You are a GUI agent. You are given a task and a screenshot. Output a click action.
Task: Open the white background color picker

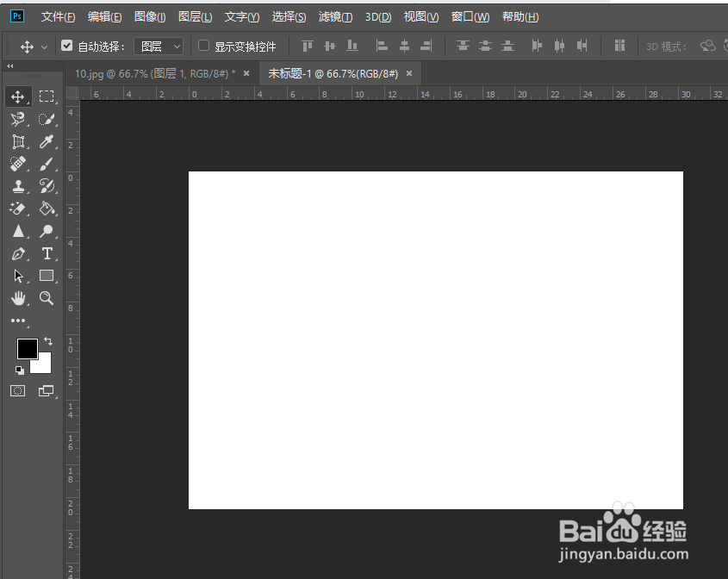(x=44, y=365)
